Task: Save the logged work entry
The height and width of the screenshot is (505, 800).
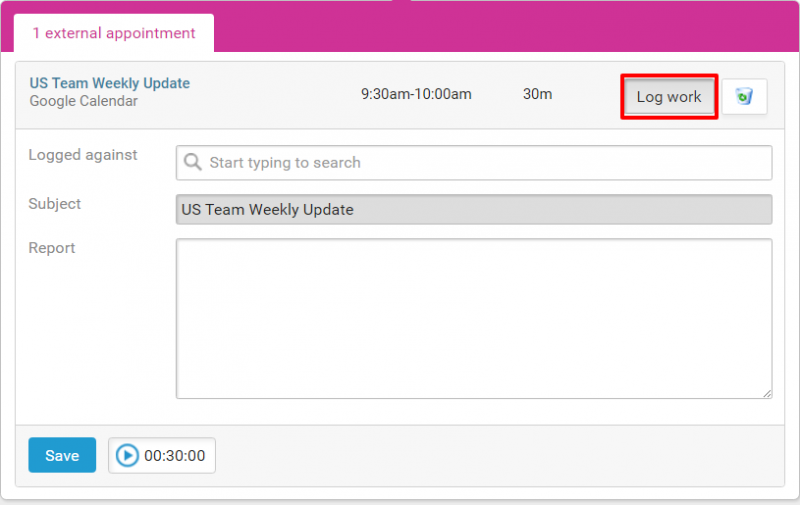Action: coord(62,455)
